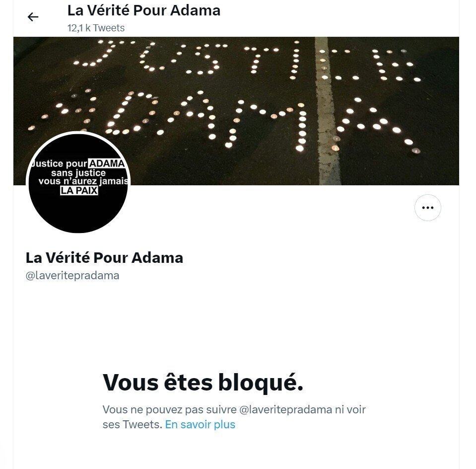Viewport: 476px width, 469px height.
Task: Click the 'sans justice' line in the avatar
Action: (x=78, y=173)
